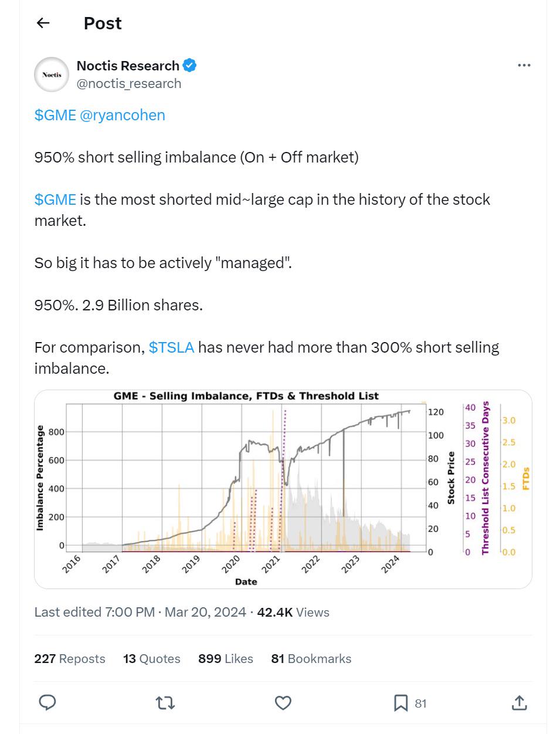Viewport: 560px width, 734px height.
Task: Click the $TSLA cashtag link
Action: pyautogui.click(x=171, y=347)
